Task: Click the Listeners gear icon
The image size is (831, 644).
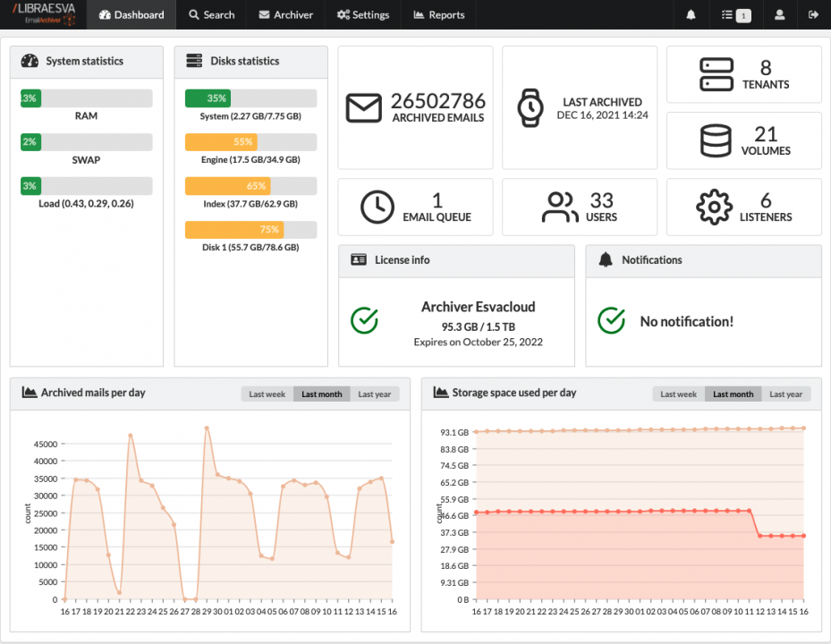Action: (714, 208)
